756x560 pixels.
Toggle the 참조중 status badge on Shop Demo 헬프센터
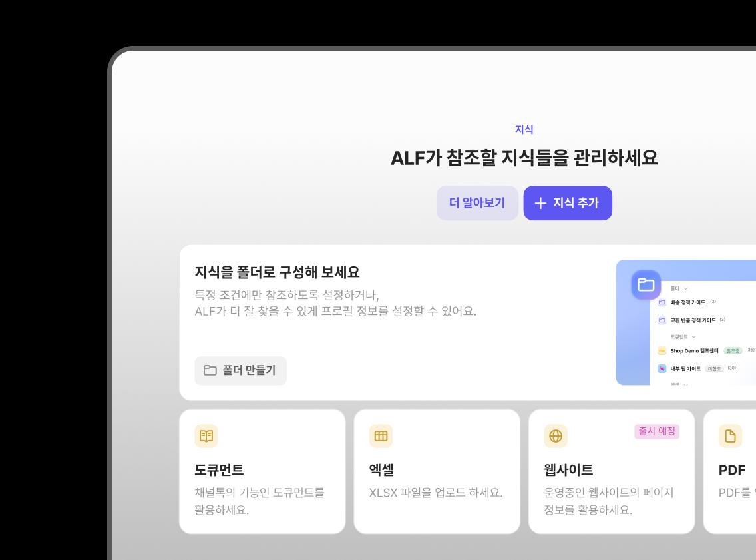[x=733, y=351]
